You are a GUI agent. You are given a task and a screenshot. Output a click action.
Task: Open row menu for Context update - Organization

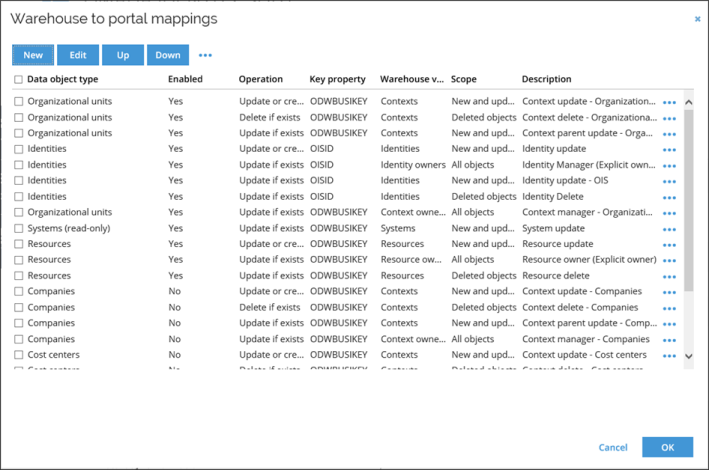point(669,103)
